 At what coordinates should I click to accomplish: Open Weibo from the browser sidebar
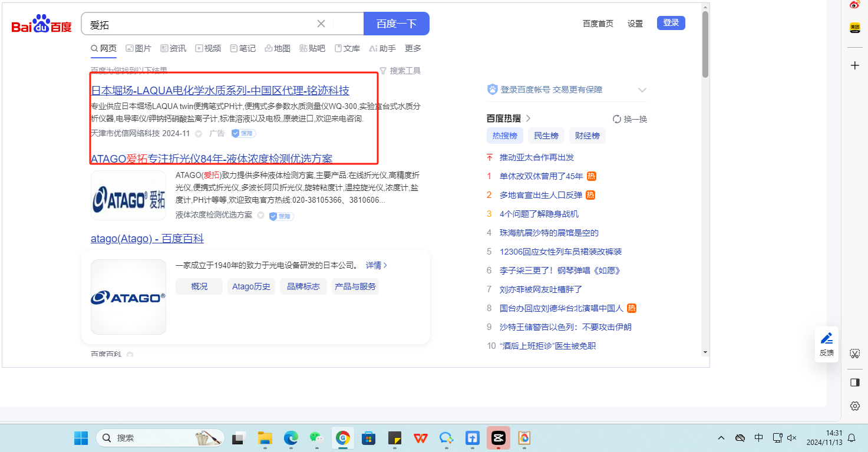(x=854, y=5)
